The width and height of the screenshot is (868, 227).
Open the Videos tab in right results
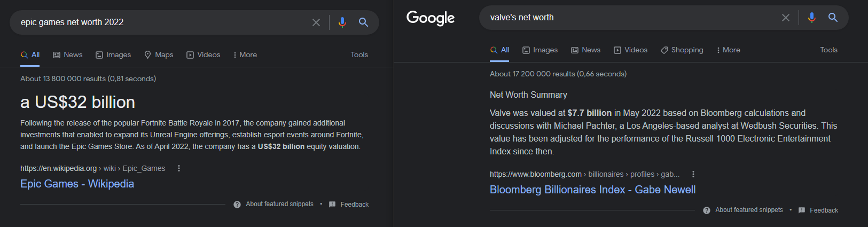coord(630,50)
